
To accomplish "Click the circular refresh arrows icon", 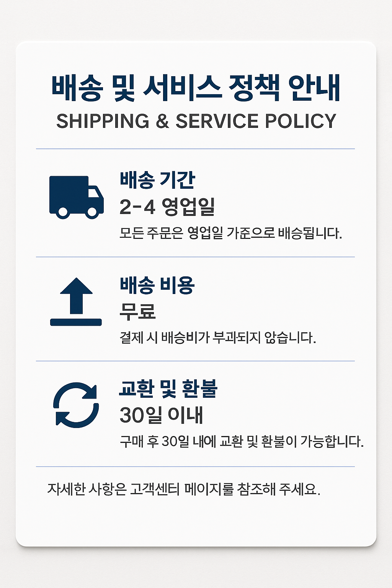I will point(76,405).
